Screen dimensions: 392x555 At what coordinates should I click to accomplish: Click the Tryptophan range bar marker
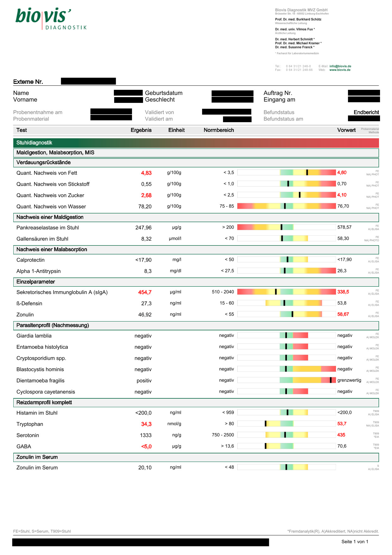point(265,424)
